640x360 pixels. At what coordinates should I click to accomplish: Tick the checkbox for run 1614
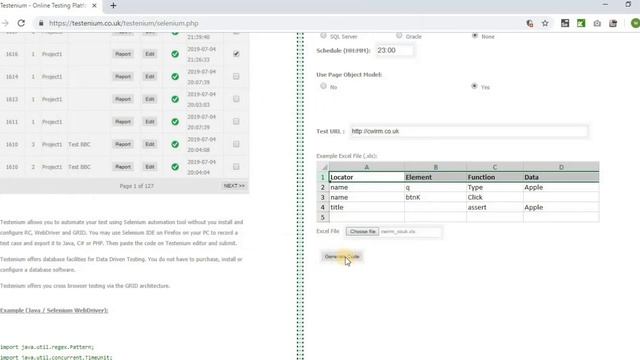(x=236, y=76)
